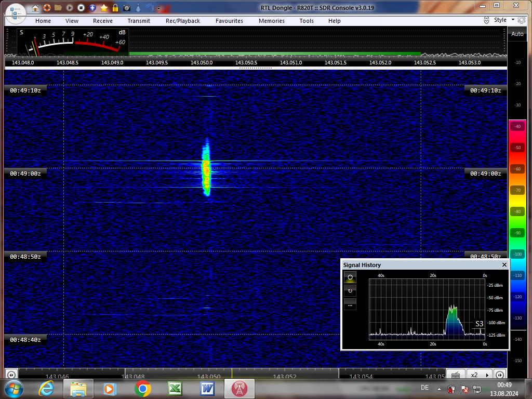The width and height of the screenshot is (532, 399).
Task: Open the x2 zoom dropdown
Action: (480, 375)
